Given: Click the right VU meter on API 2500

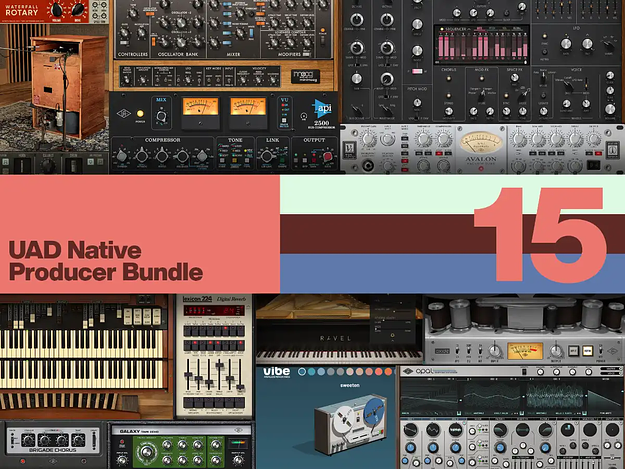Looking at the screenshot, I should 248,106.
